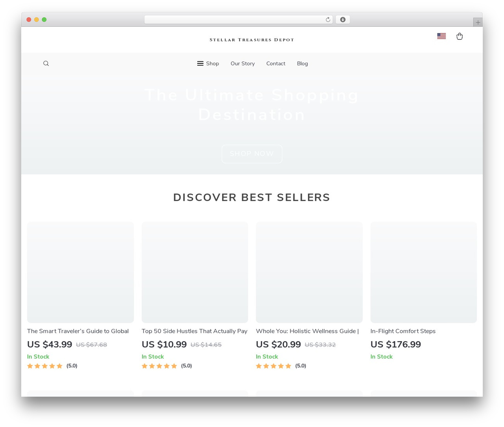Click the green maximize window button
The height and width of the screenshot is (427, 504).
click(x=44, y=20)
